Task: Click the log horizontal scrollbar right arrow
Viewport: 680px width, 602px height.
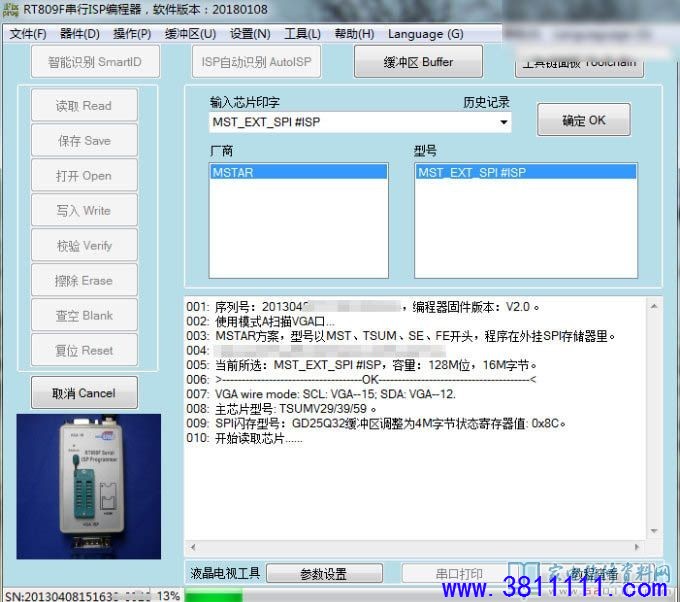Action: [637, 547]
